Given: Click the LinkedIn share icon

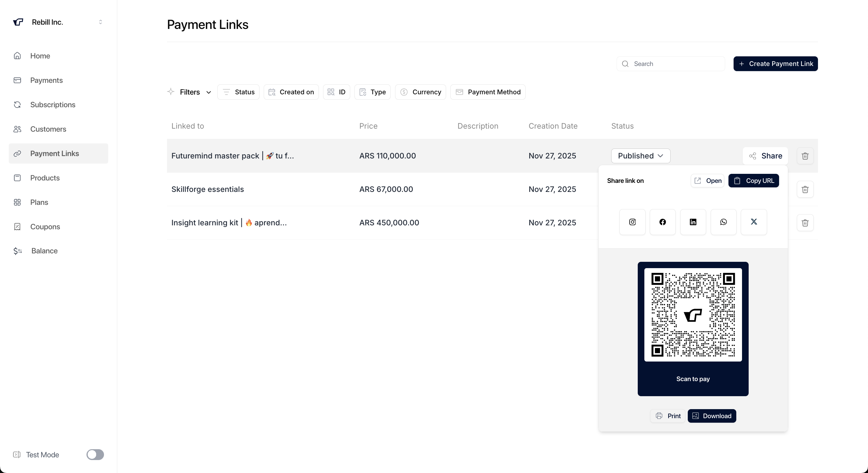Looking at the screenshot, I should point(693,222).
